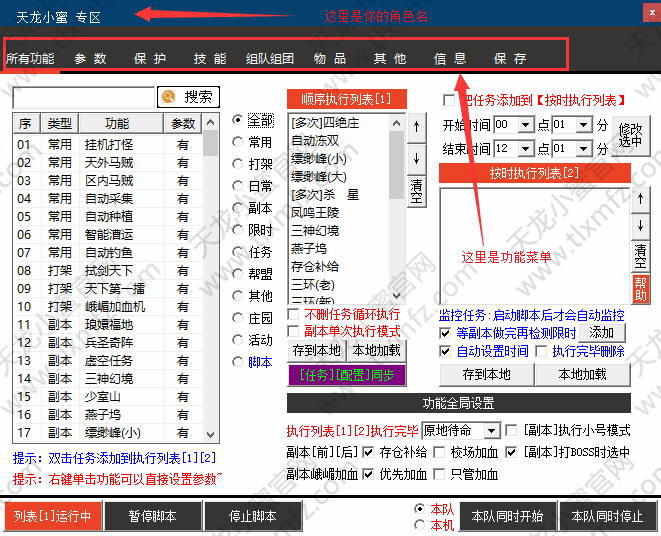Open the orange 帮助 help button

[x=640, y=289]
